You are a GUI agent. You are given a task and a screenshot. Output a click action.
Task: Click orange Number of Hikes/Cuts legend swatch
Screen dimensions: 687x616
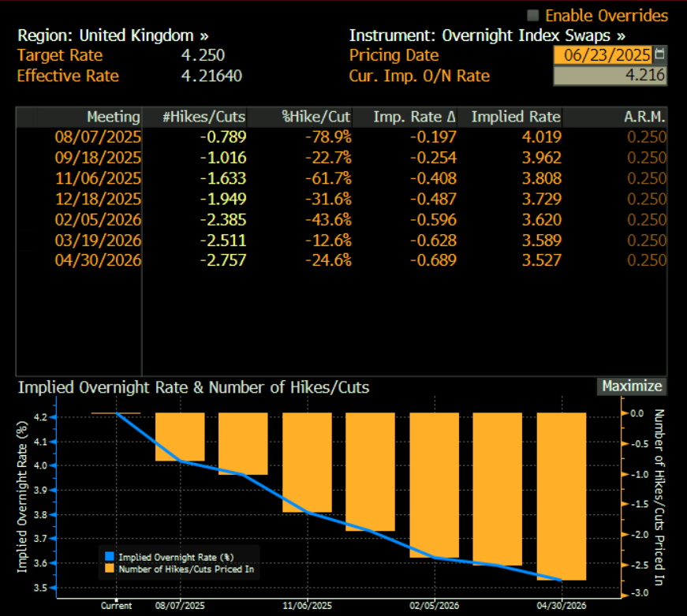point(109,568)
